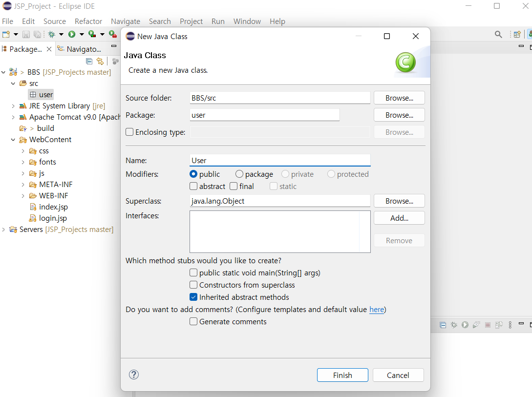This screenshot has width=532, height=397.
Task: Click Browse next to Package field
Action: pyautogui.click(x=399, y=115)
